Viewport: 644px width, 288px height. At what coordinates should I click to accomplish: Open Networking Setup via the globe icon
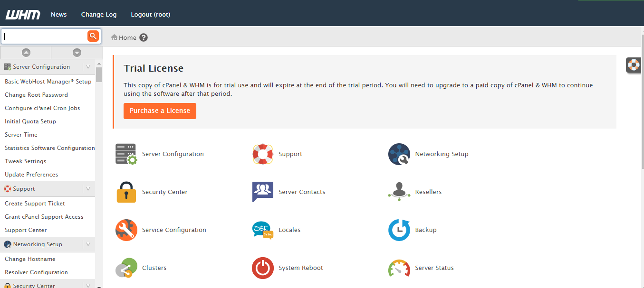(399, 154)
